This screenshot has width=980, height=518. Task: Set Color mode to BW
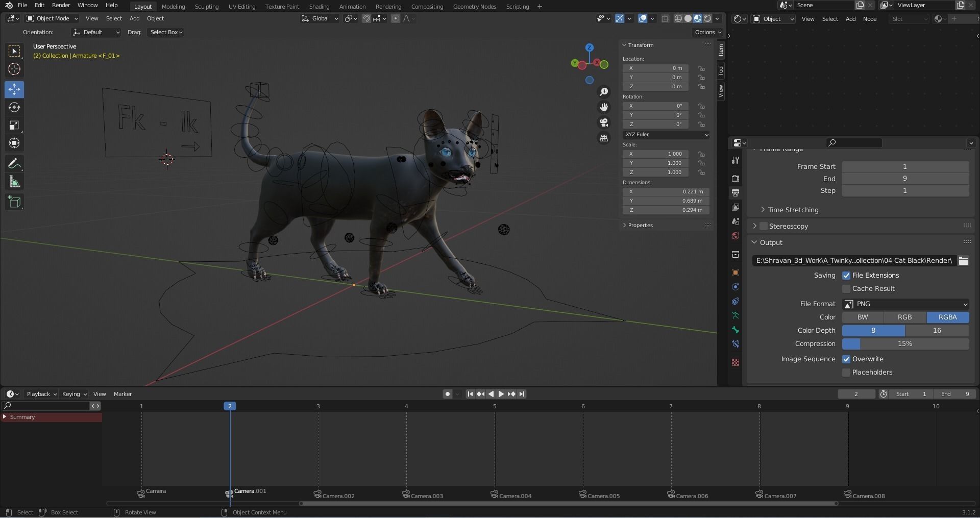[x=863, y=317]
